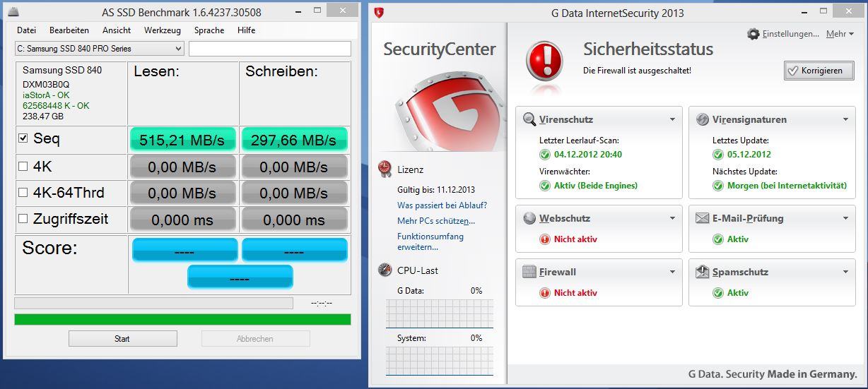Click the red Sicherheitsstatus warning icon
The image size is (868, 389).
[x=544, y=61]
